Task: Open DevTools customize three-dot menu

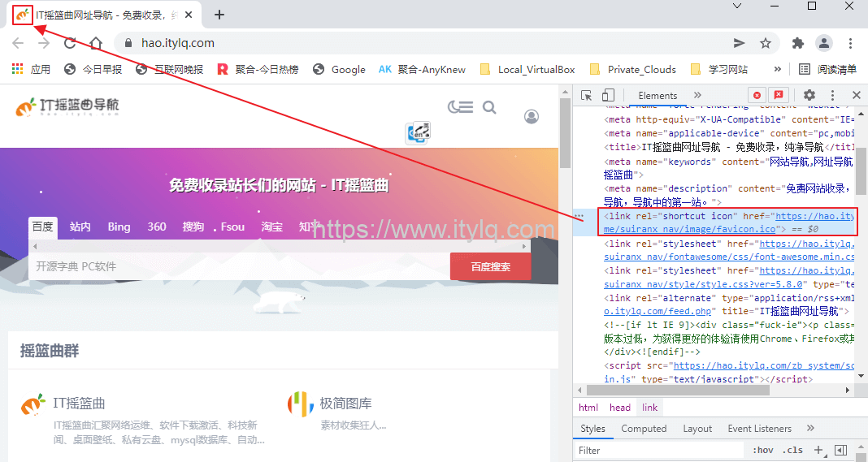Action: coord(832,95)
